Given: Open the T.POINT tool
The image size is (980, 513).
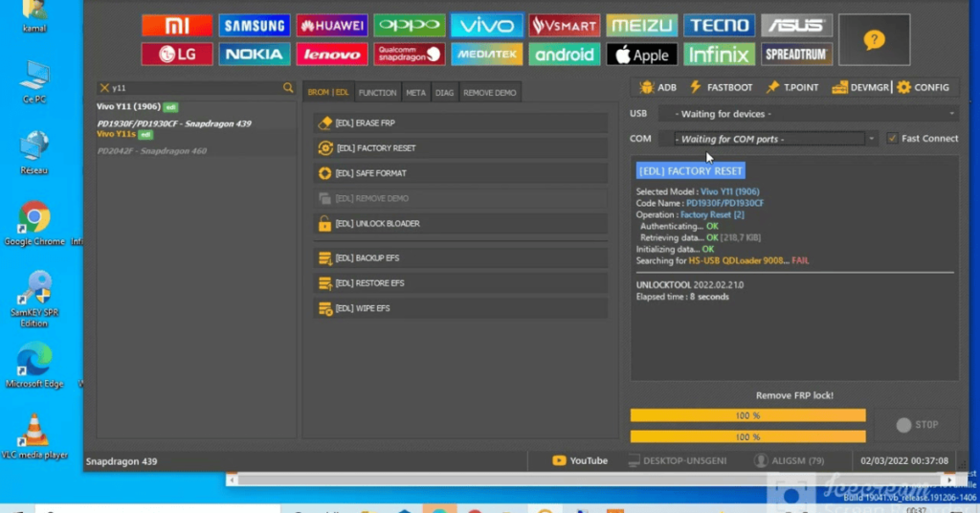Looking at the screenshot, I should (x=792, y=87).
